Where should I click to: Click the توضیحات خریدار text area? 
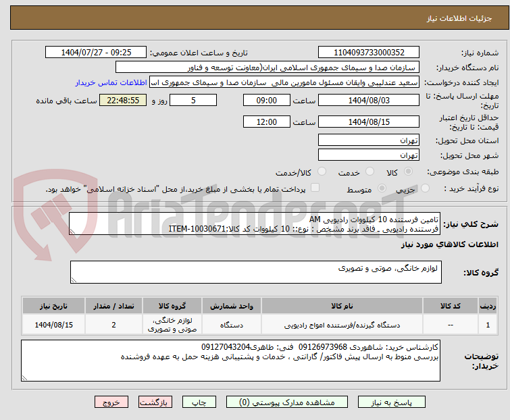click(x=230, y=361)
